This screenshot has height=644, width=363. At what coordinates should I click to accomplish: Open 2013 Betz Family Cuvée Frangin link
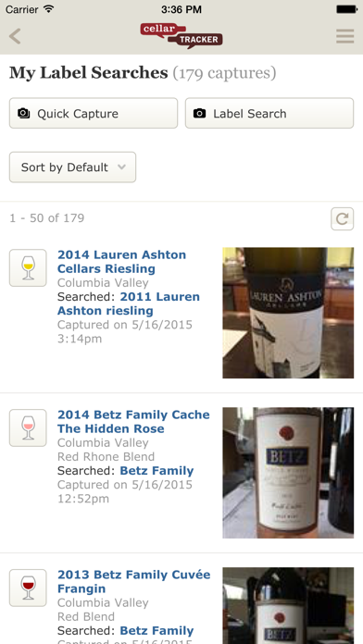coord(134,582)
